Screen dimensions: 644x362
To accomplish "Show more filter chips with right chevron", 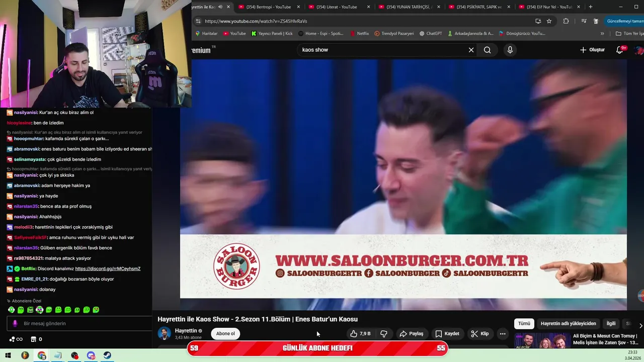I will (640, 325).
